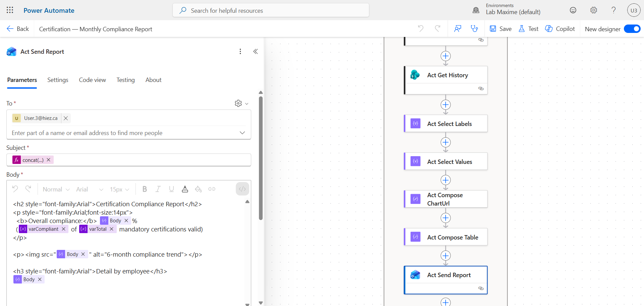The image size is (644, 306).
Task: Open the U3 account avatar
Action: 634,10
